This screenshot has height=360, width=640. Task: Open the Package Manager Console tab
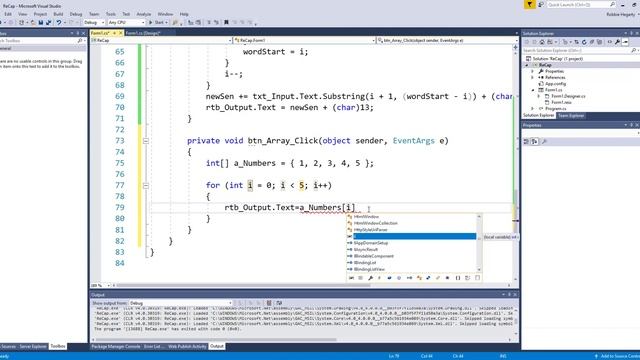pos(116,347)
